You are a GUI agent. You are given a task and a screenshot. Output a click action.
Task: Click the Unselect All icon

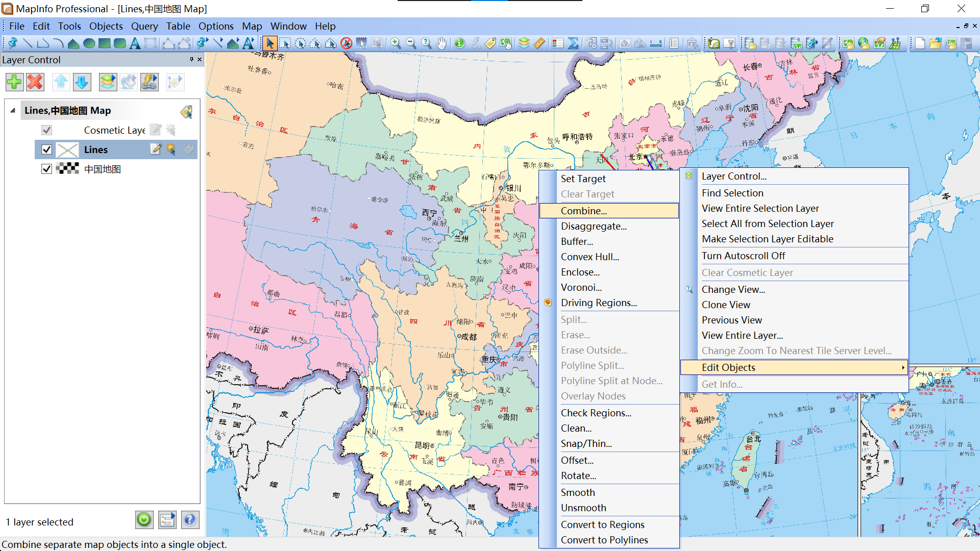pyautogui.click(x=346, y=43)
